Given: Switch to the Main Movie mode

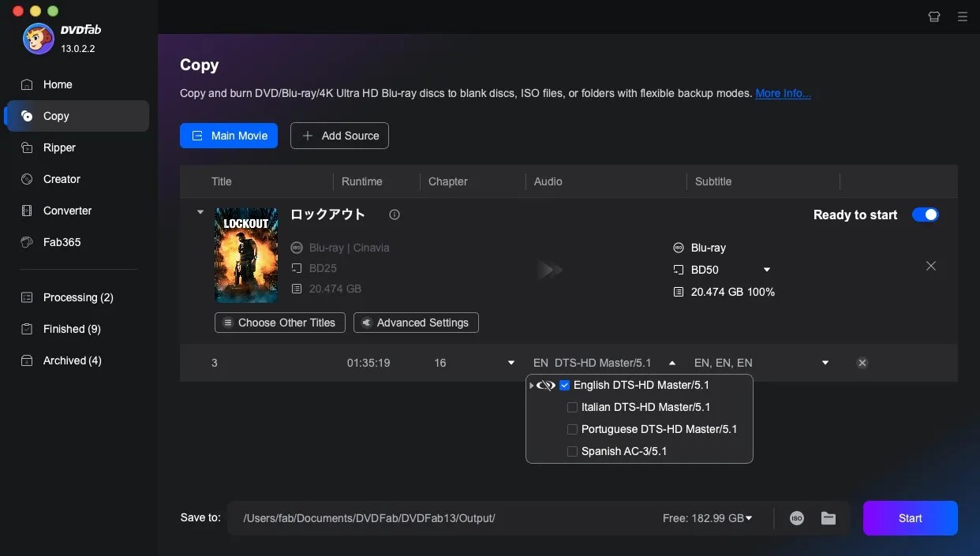Looking at the screenshot, I should pos(229,136).
